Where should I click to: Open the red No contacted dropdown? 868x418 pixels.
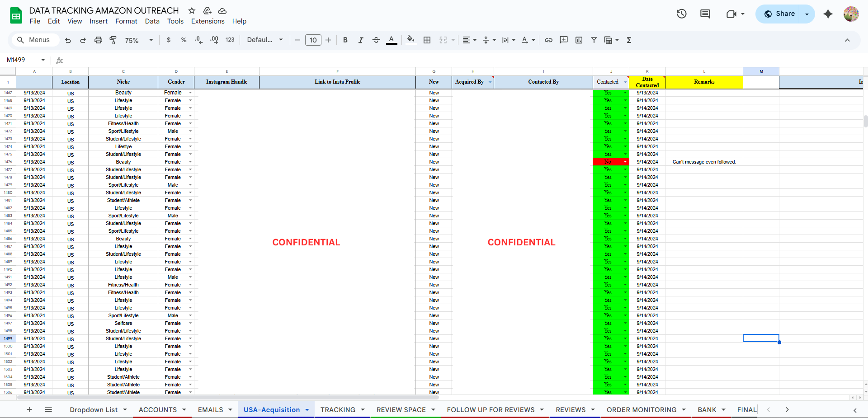point(625,162)
